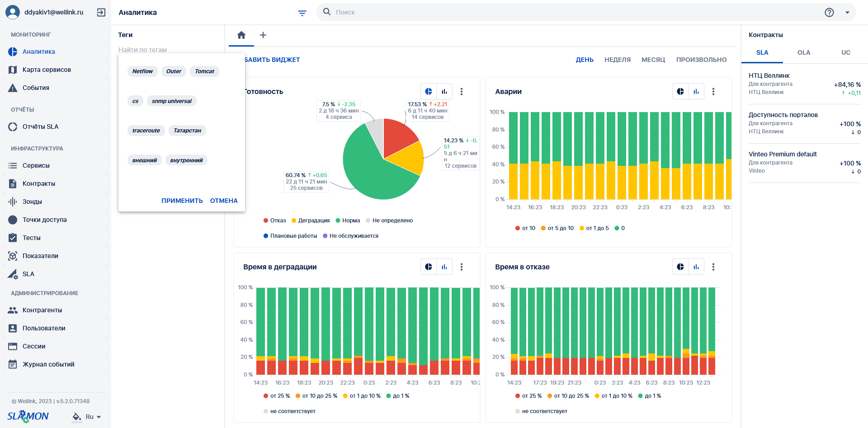Switch Время в отказе to bar chart

click(696, 267)
